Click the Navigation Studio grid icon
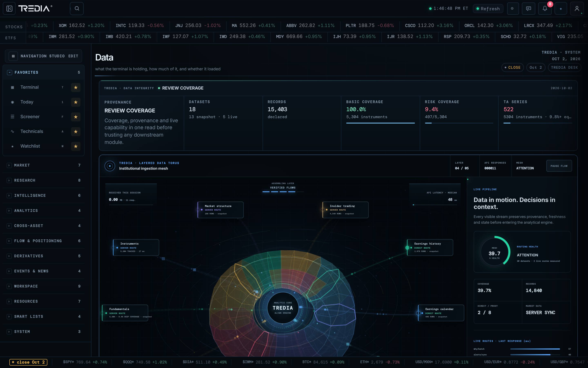Viewport: 588px width, 368px height. pos(13,56)
